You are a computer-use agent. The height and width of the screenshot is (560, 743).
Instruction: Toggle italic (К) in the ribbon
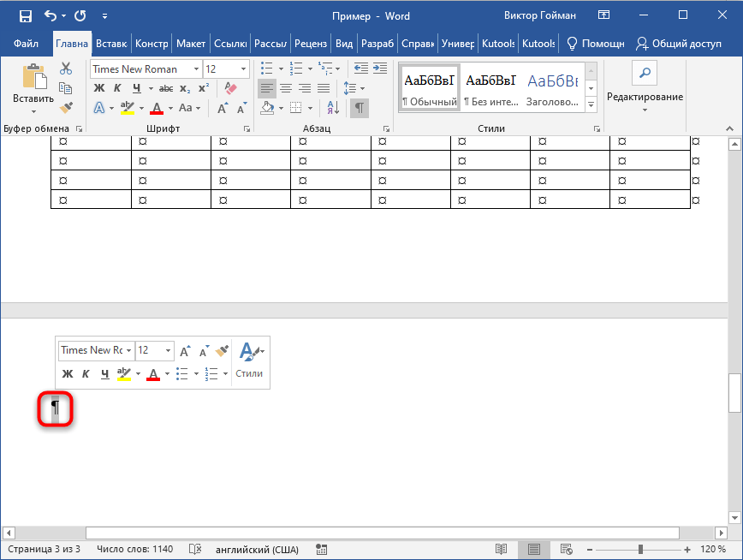pyautogui.click(x=117, y=88)
